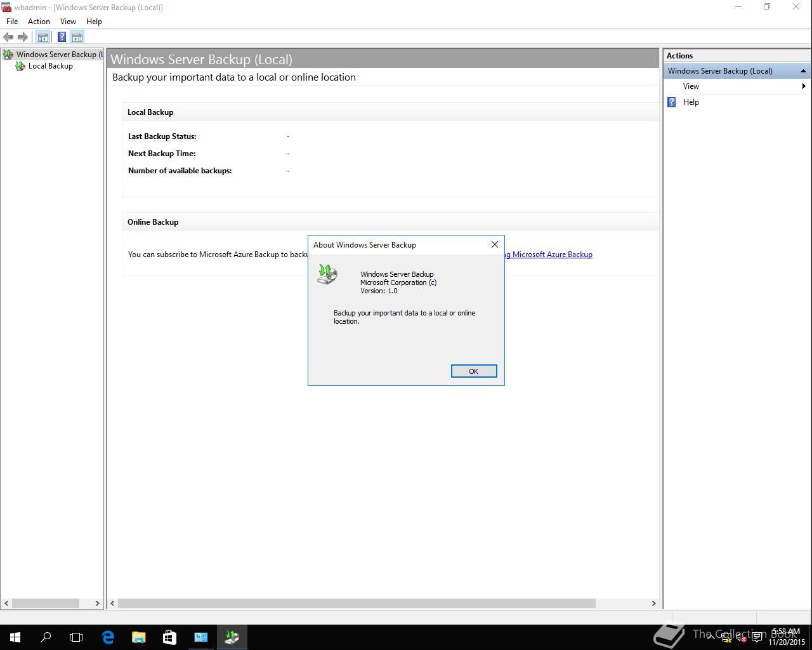Screen dimensions: 812x650
Task: Expand the View submenu arrow in Actions
Action: pyautogui.click(x=804, y=86)
